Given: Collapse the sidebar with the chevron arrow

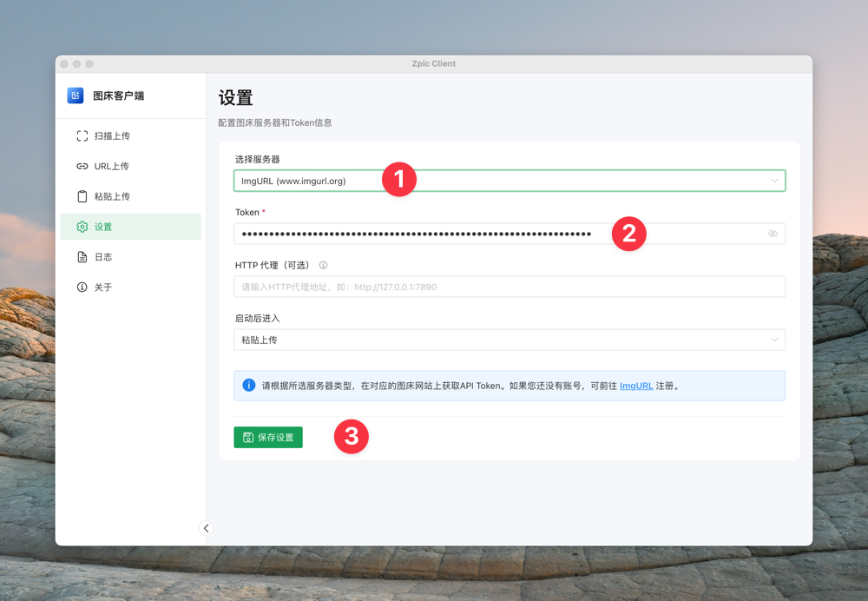Looking at the screenshot, I should click(x=206, y=528).
